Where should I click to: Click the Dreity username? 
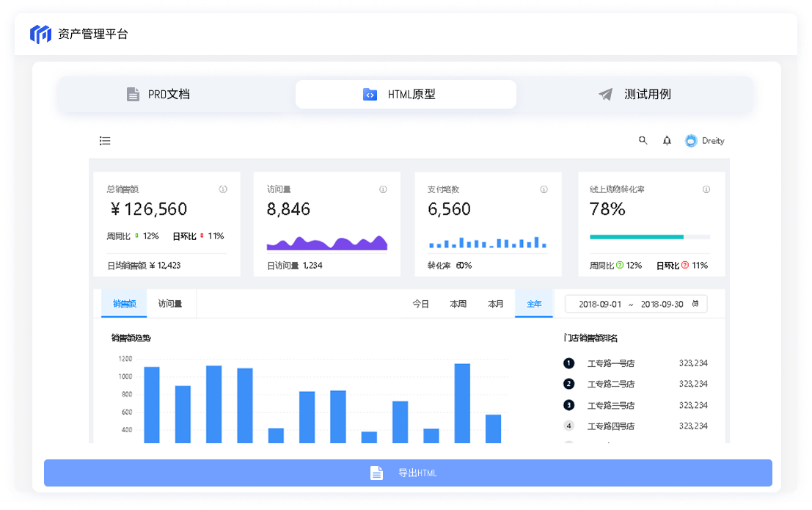point(713,141)
